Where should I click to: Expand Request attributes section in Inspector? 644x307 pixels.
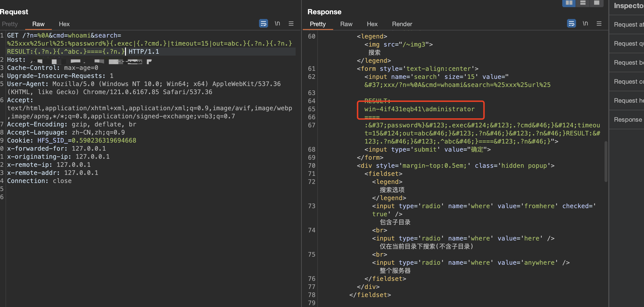[626, 24]
